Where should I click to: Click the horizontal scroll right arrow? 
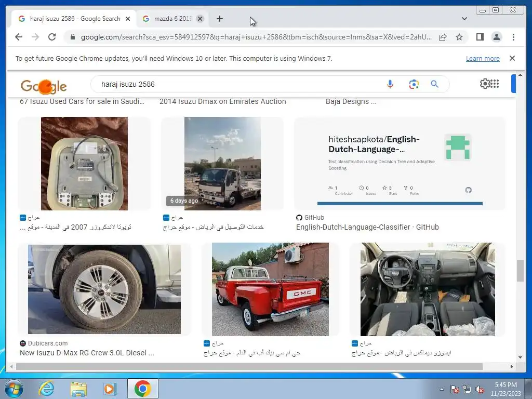tap(512, 366)
